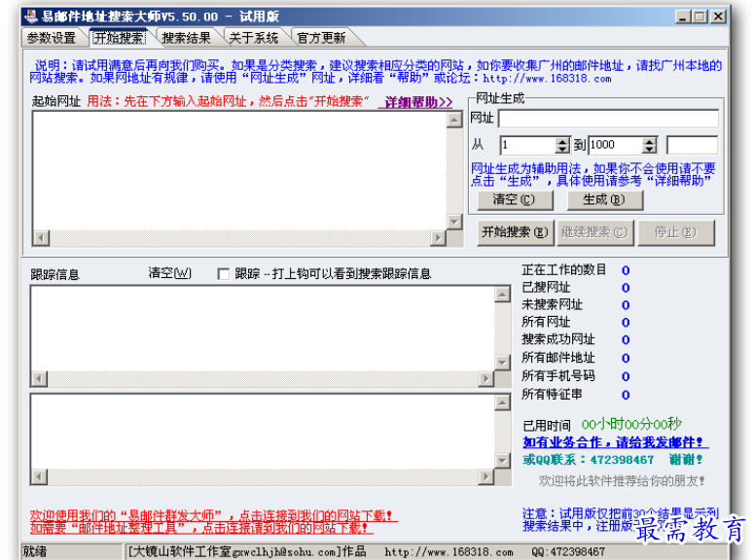Click the 跟踪信息 list box
Screen dimensions: 754x560
263,329
